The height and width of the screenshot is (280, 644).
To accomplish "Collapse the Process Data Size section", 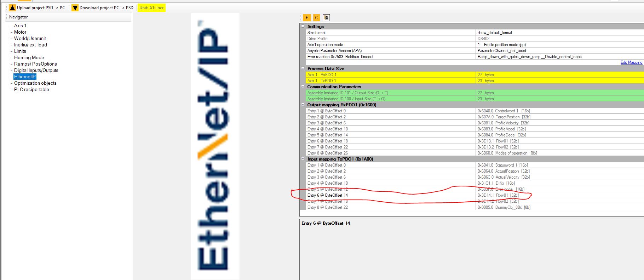I will 303,68.
